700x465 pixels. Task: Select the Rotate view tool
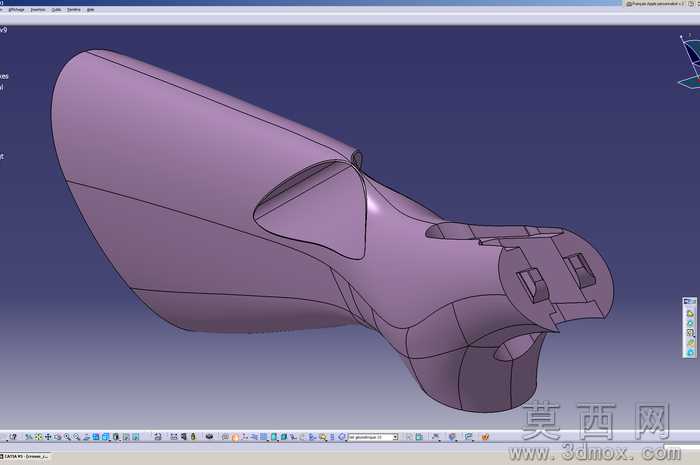[58, 437]
